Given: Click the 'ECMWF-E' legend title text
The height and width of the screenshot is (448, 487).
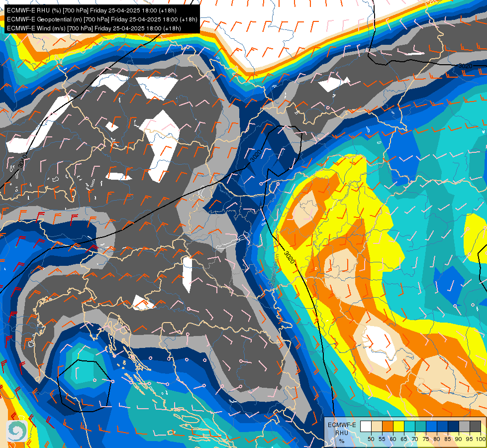Looking at the screenshot, I should tap(342, 425).
